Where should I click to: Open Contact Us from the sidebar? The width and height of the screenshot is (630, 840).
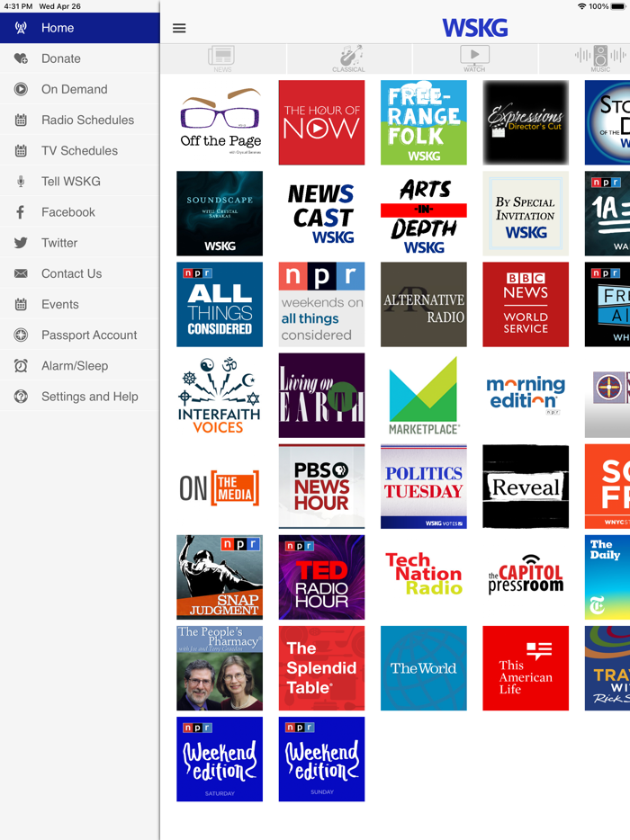[80, 273]
